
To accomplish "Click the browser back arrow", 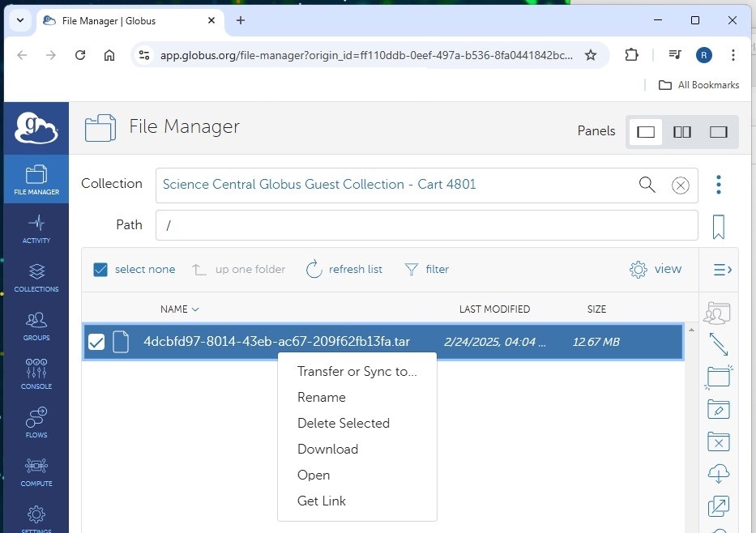I will click(x=22, y=55).
